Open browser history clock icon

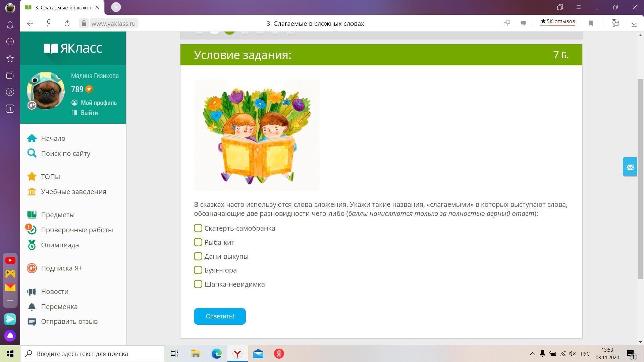tap(10, 42)
